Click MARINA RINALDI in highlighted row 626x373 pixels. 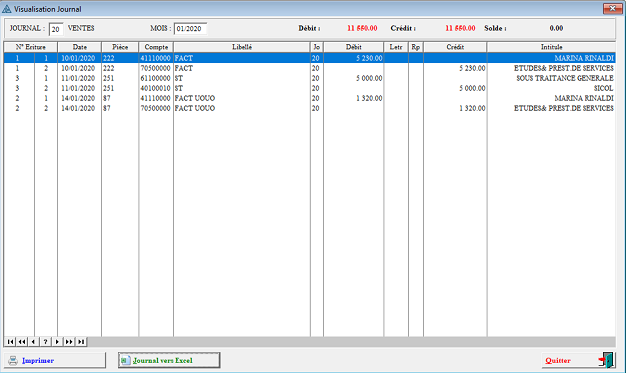[x=584, y=58]
